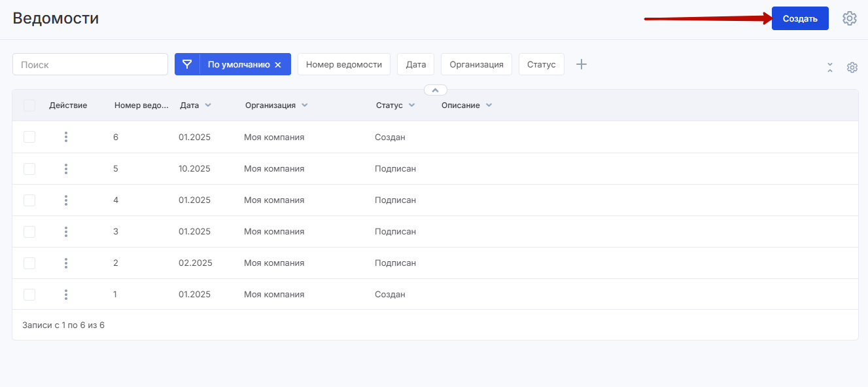Click the filter funnel icon
This screenshot has width=868, height=387.
[x=187, y=64]
